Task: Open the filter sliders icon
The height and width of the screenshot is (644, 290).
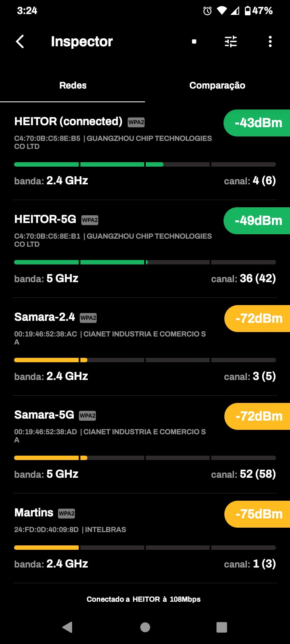Action: tap(231, 41)
